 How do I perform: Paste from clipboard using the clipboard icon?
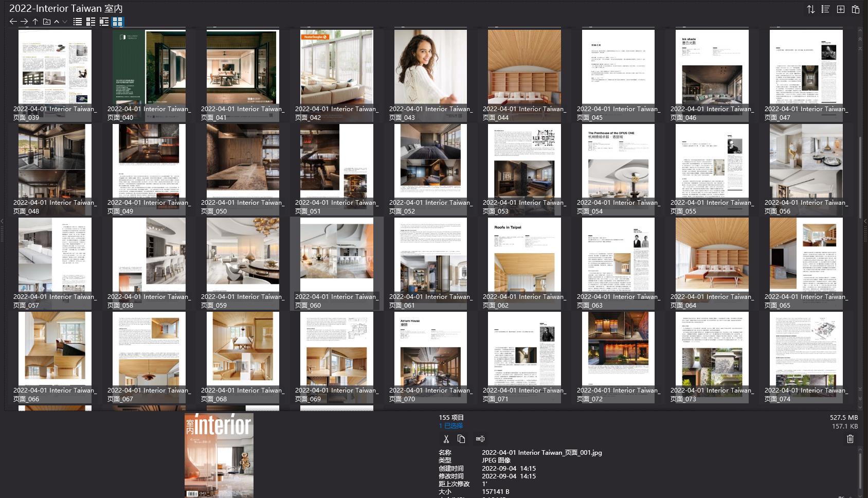(857, 9)
